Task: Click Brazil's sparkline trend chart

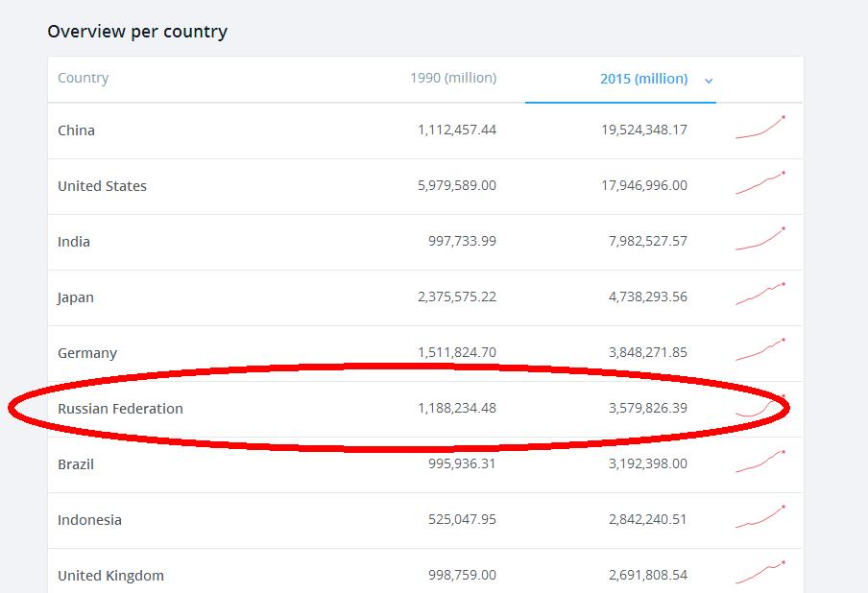Action: (x=760, y=462)
